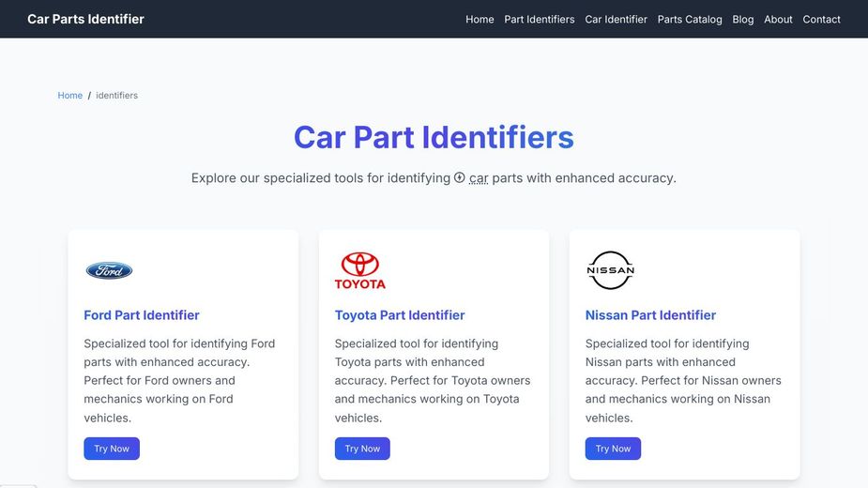The image size is (868, 488).
Task: Open the About page link
Action: pos(778,19)
